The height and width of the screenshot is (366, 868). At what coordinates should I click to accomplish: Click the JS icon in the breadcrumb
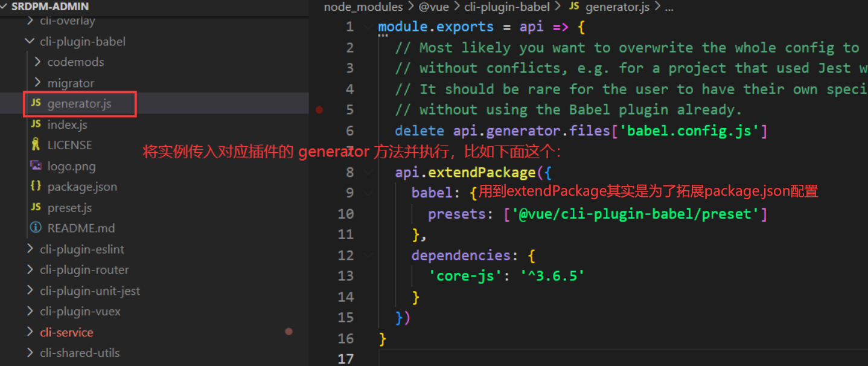point(574,7)
